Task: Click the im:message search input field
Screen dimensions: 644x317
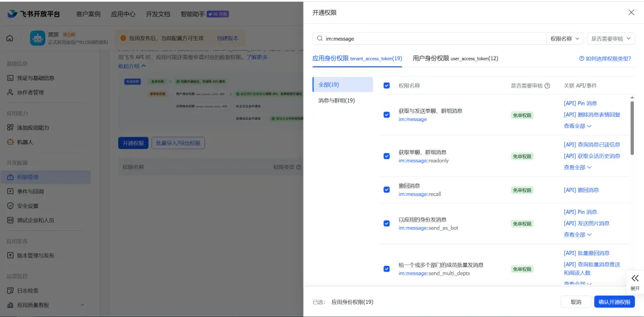Action: click(x=429, y=39)
